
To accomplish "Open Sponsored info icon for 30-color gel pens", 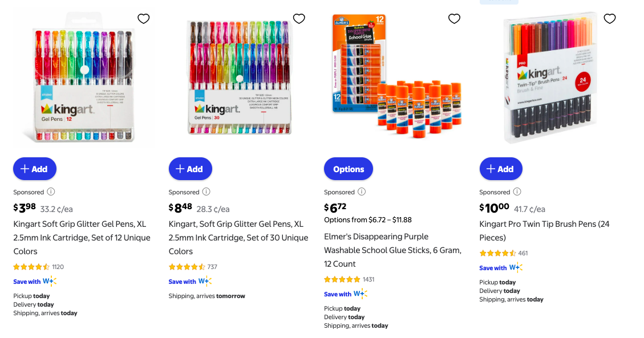I will pyautogui.click(x=206, y=192).
